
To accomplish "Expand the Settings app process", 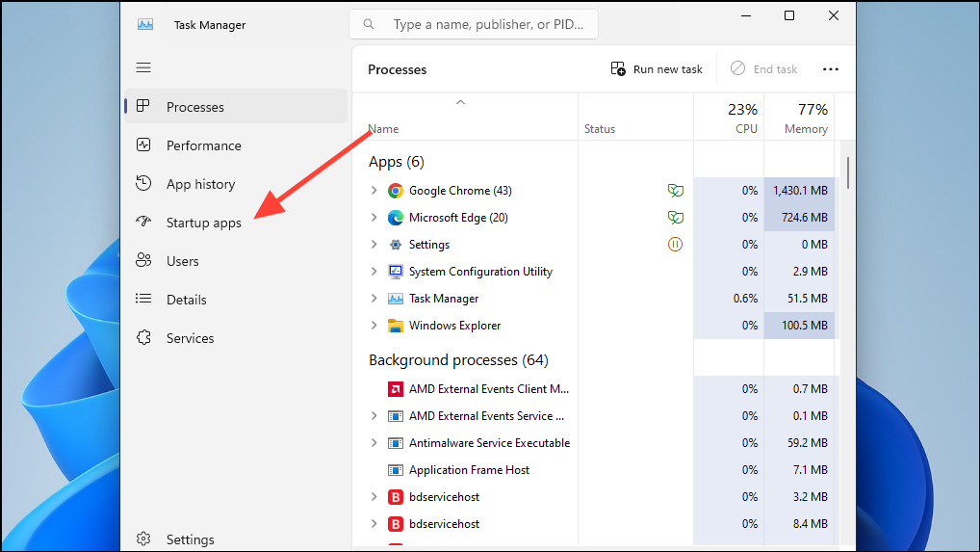I will [x=374, y=244].
